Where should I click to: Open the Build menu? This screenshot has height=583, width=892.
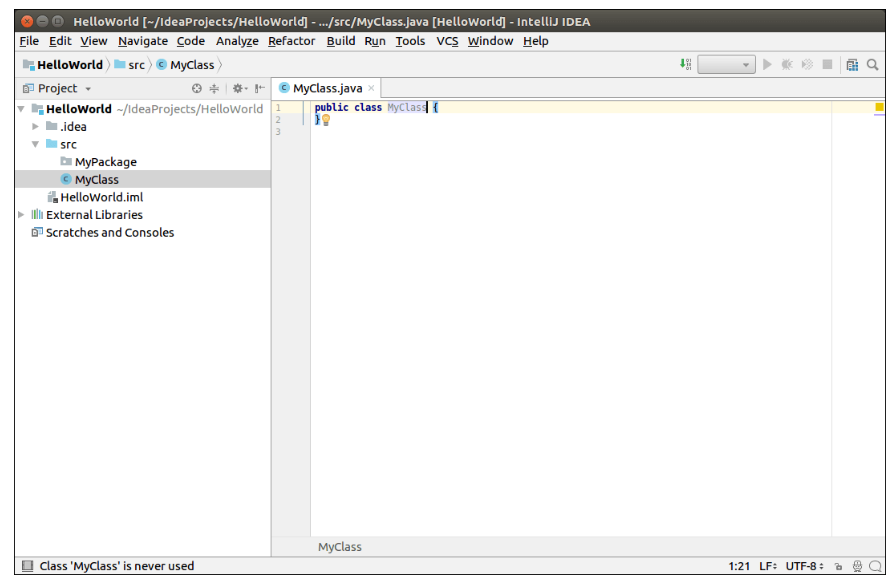[x=341, y=41]
